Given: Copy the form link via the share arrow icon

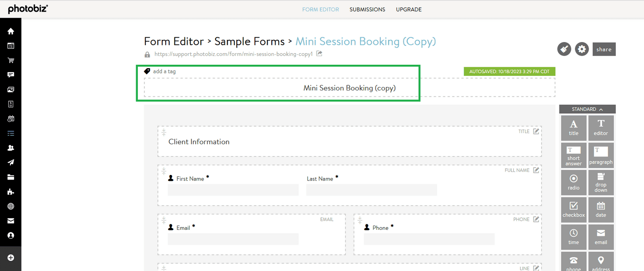Looking at the screenshot, I should pos(319,54).
